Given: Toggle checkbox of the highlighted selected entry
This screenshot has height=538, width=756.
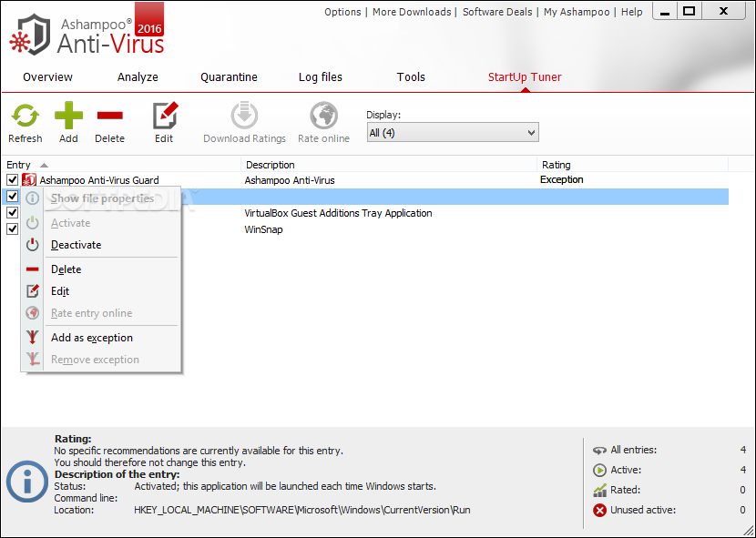Looking at the screenshot, I should click(12, 197).
